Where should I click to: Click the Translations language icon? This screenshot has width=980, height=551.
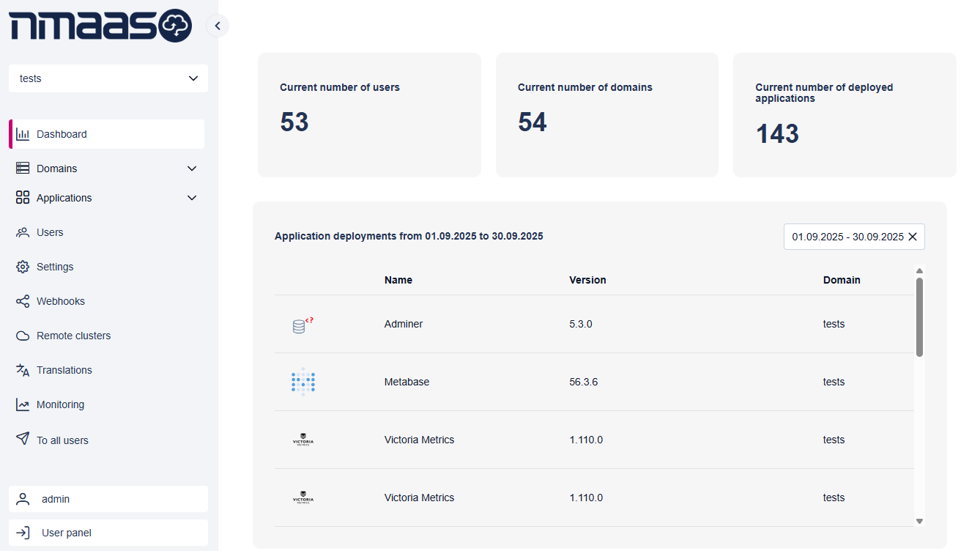(23, 370)
